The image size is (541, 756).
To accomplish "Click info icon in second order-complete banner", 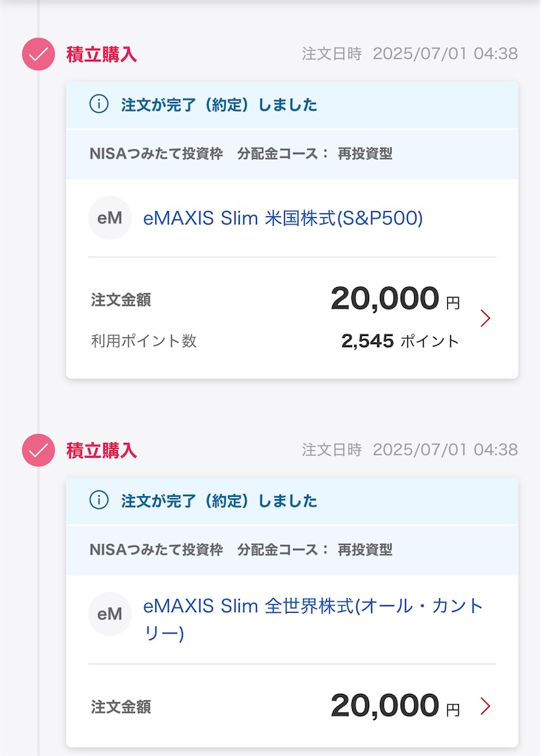I will click(99, 501).
